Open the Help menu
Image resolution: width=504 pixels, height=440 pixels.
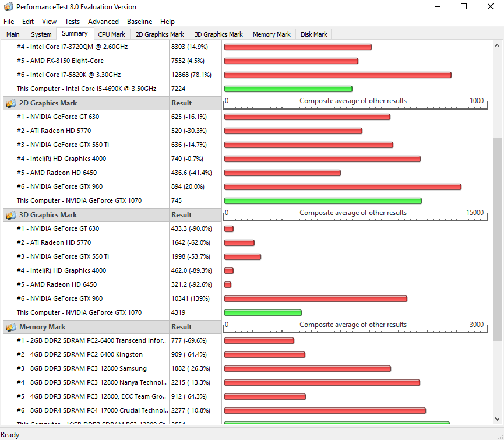pyautogui.click(x=167, y=22)
